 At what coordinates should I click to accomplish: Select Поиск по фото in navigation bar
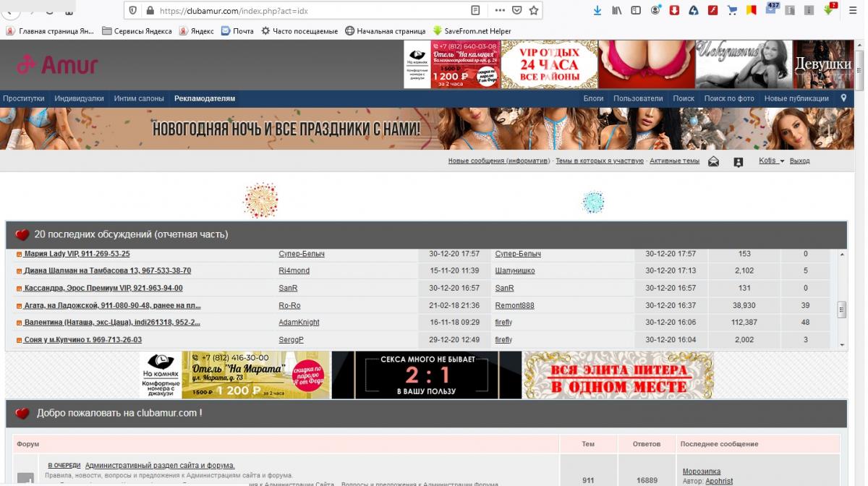pos(729,98)
